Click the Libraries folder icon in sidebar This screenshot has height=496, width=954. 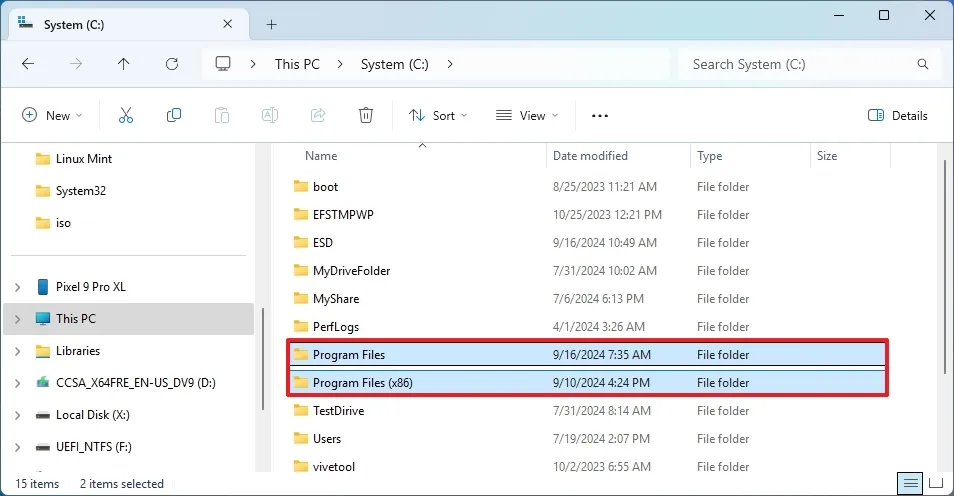(x=43, y=351)
